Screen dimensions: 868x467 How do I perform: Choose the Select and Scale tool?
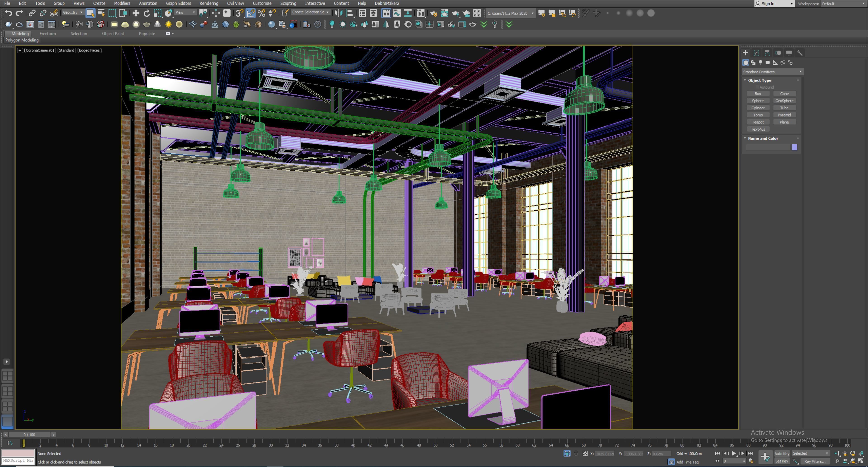click(x=157, y=13)
